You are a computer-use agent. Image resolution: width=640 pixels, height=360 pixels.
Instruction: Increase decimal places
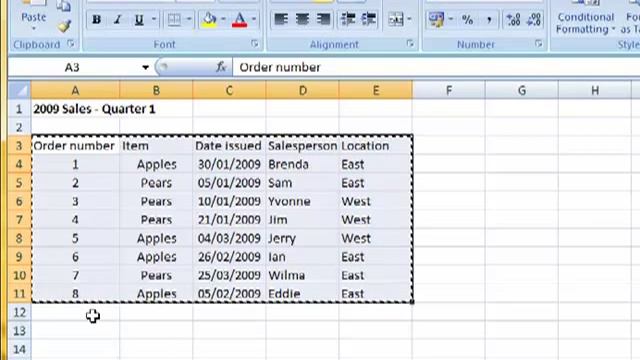pos(513,19)
